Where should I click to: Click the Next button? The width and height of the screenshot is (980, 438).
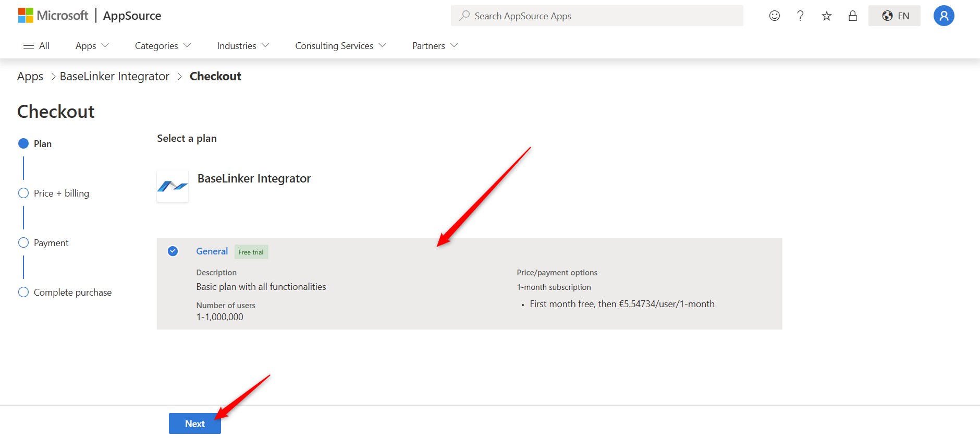(x=195, y=423)
